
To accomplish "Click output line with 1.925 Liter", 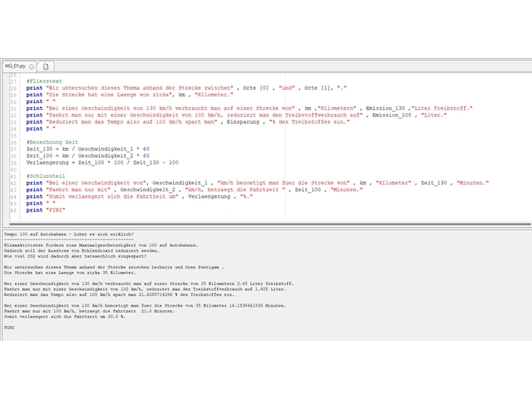I will [x=145, y=289].
